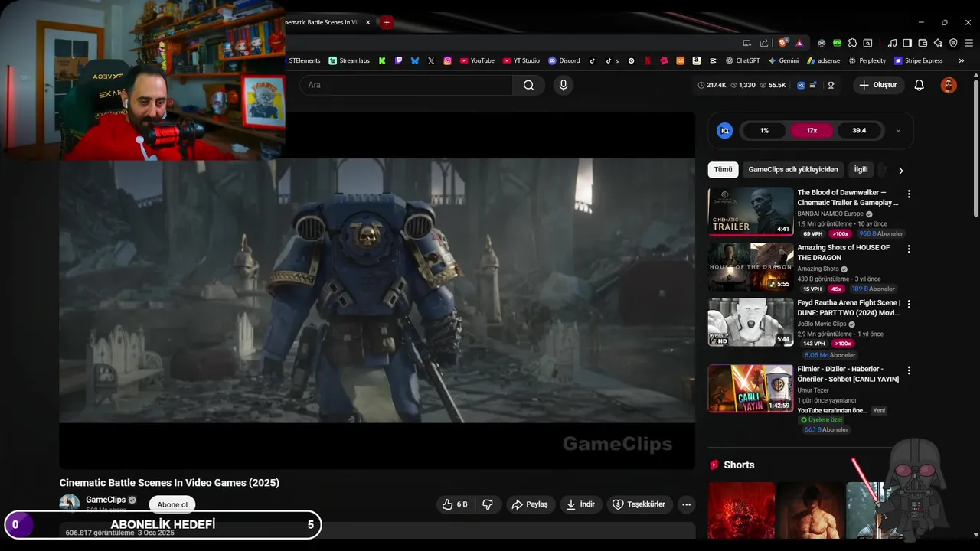
Task: Close the Cinematic Battle Scenes tab
Action: tap(368, 23)
